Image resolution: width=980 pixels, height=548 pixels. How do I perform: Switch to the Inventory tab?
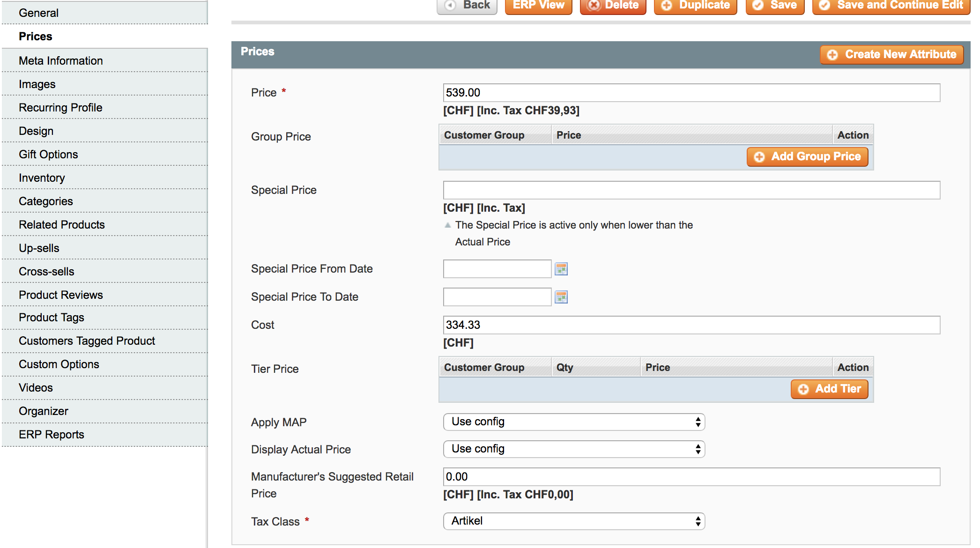click(42, 178)
